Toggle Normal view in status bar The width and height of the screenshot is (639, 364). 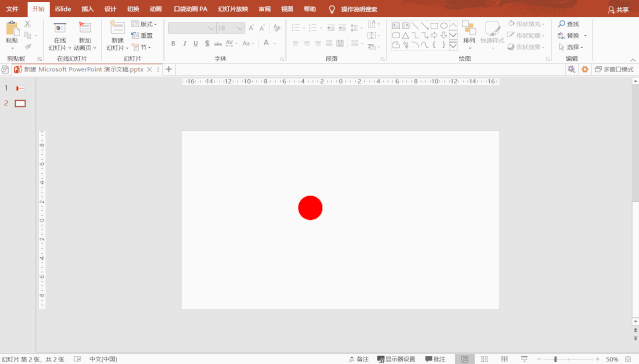click(465, 359)
